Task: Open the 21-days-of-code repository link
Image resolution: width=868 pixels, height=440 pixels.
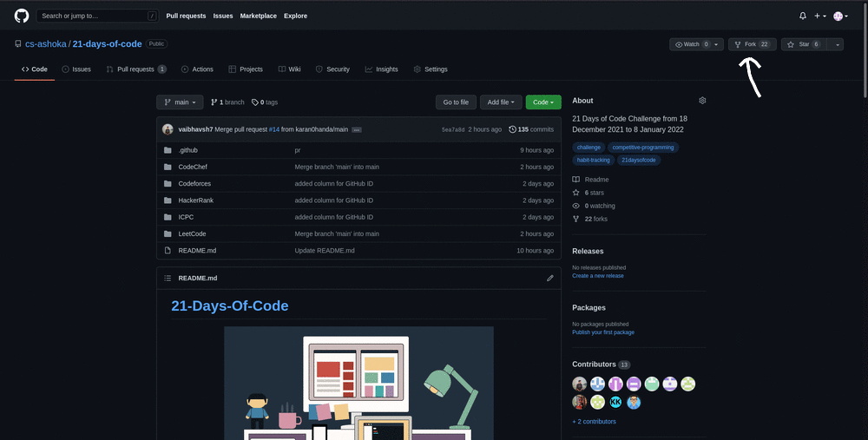Action: coord(107,43)
